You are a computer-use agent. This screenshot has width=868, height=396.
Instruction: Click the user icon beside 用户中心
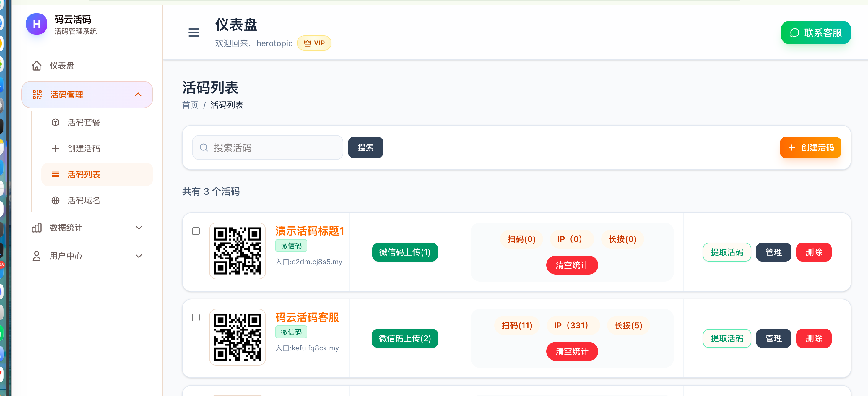click(x=36, y=256)
